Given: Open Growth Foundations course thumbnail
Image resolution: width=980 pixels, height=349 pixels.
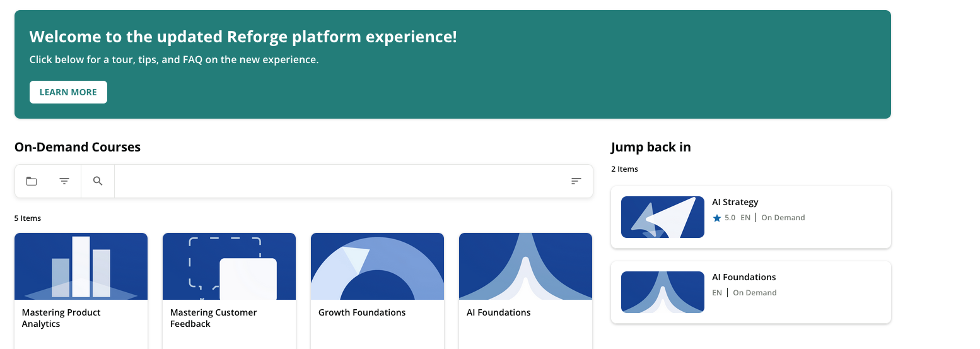Looking at the screenshot, I should (377, 266).
